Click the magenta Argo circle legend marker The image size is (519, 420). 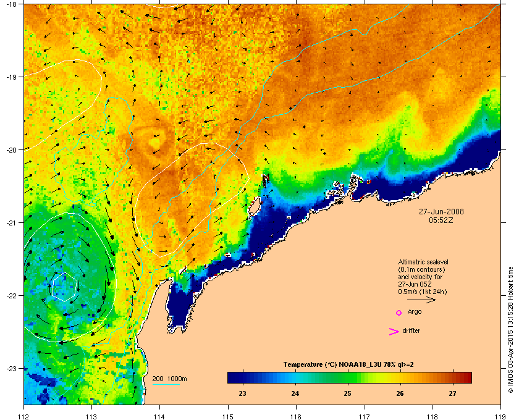[399, 313]
